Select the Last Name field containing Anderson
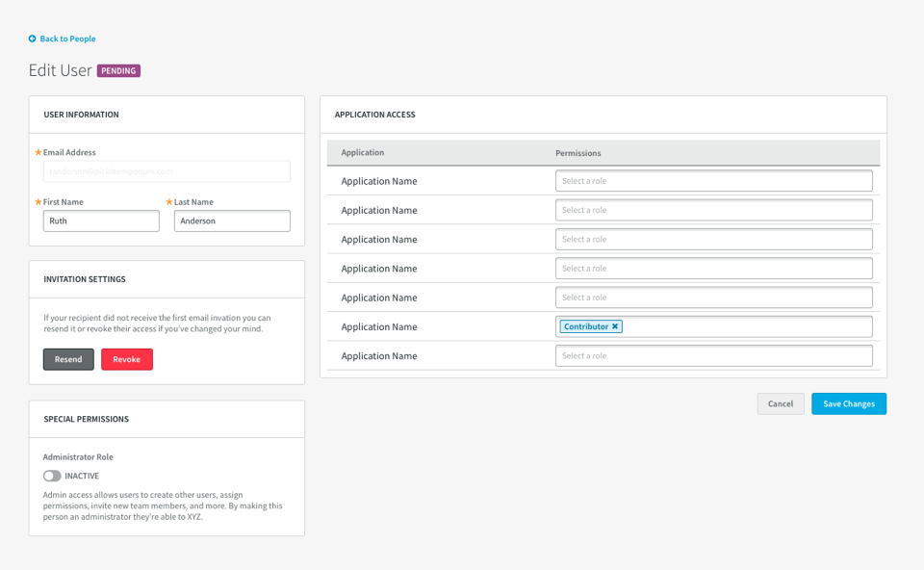 click(x=232, y=221)
